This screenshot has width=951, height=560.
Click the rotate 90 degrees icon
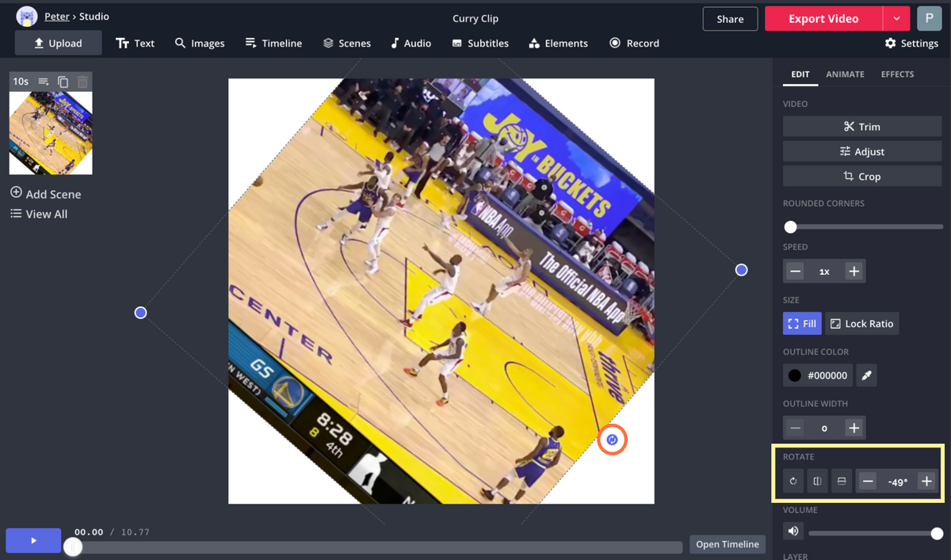[x=793, y=482]
